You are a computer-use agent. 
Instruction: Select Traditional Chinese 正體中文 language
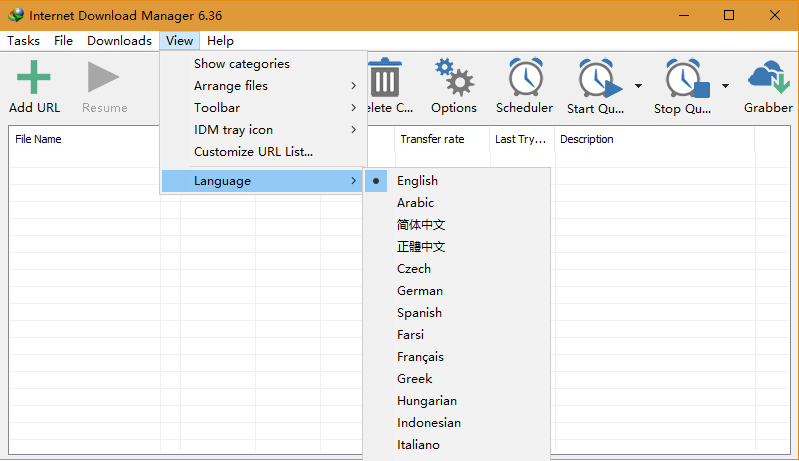(x=457, y=247)
